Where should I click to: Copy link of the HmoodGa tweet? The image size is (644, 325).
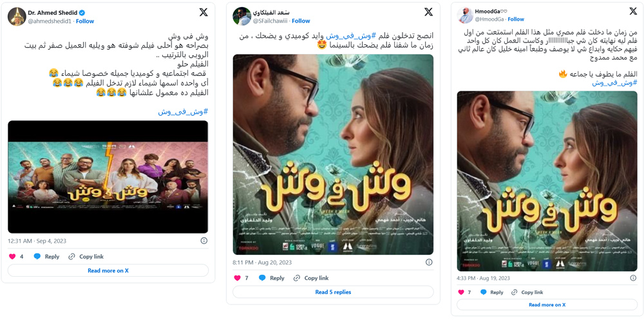[527, 292]
